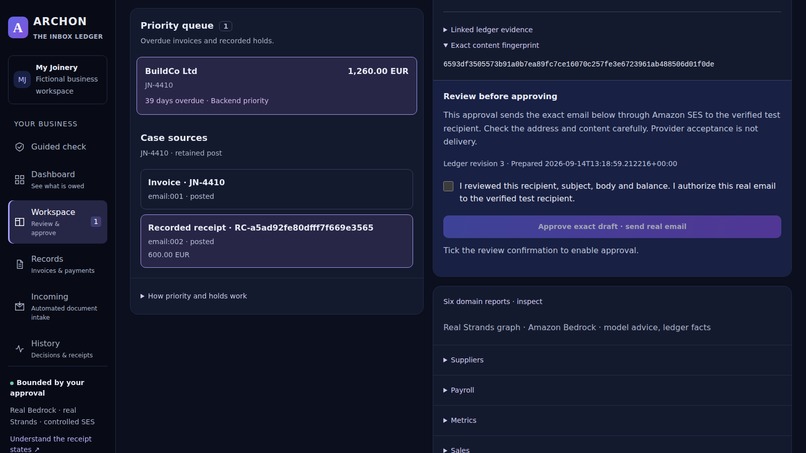Click the content fingerprint hash text
The image size is (806, 453).
578,64
